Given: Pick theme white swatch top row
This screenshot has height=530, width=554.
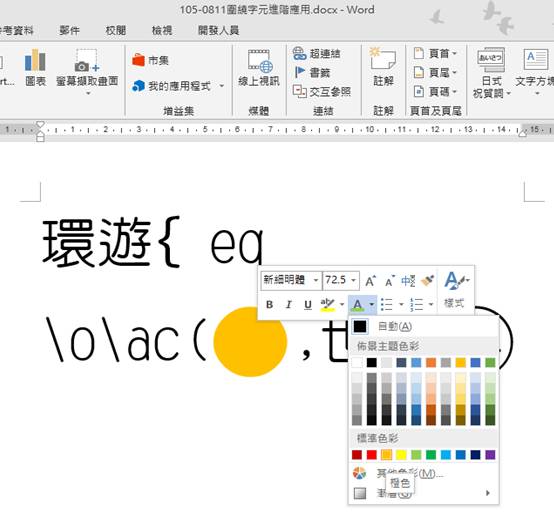Looking at the screenshot, I should coord(357,363).
